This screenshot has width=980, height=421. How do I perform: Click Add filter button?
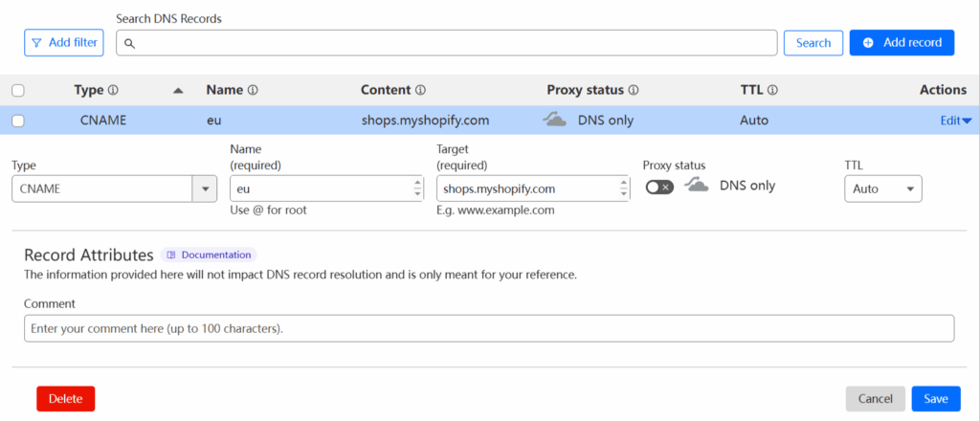(x=63, y=42)
